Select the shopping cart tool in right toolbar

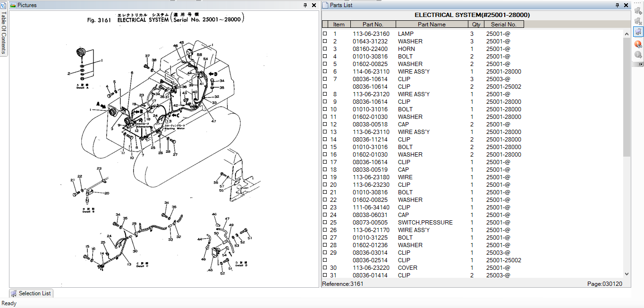click(638, 32)
